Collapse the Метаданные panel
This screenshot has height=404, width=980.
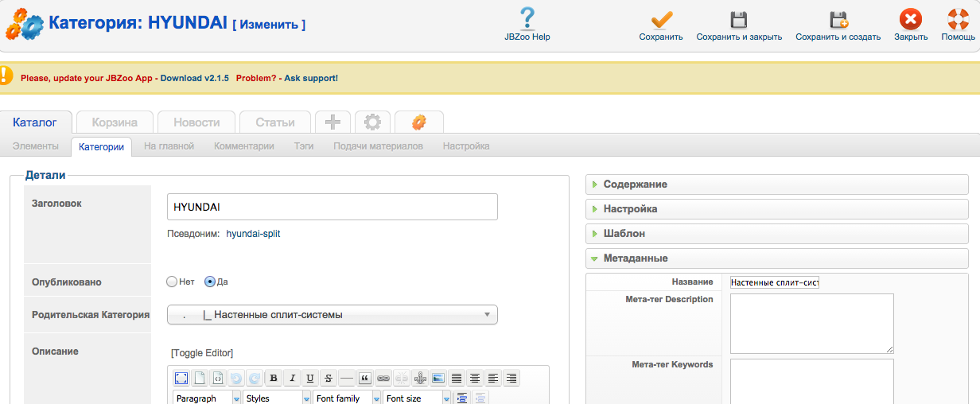click(x=777, y=258)
